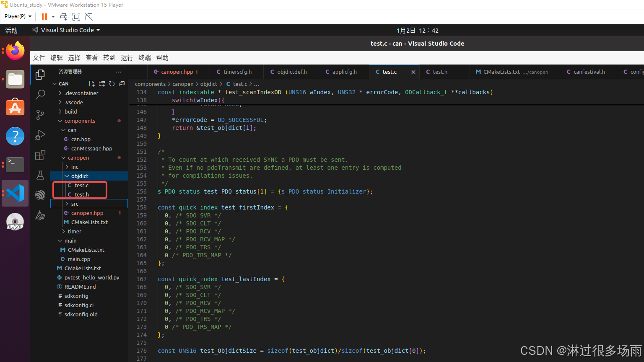This screenshot has width=644, height=362.
Task: Click 活动 Activities button in top bar
Action: click(11, 30)
